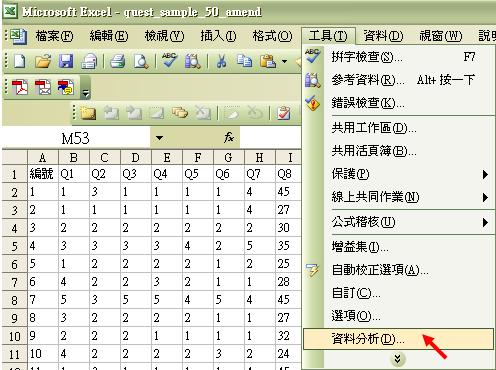Open the 資料(D) Data menu
496x370 pixels.
tap(383, 36)
